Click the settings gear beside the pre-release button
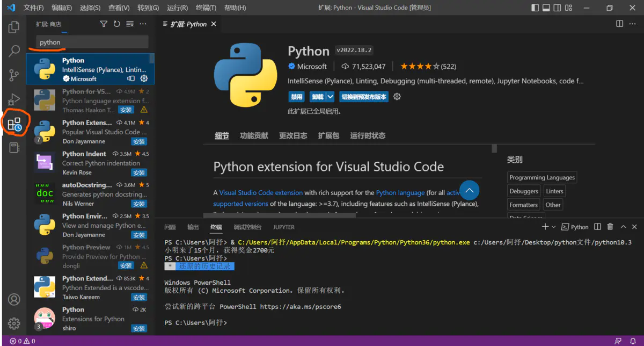Screen dimensions: 644x346 [x=397, y=97]
